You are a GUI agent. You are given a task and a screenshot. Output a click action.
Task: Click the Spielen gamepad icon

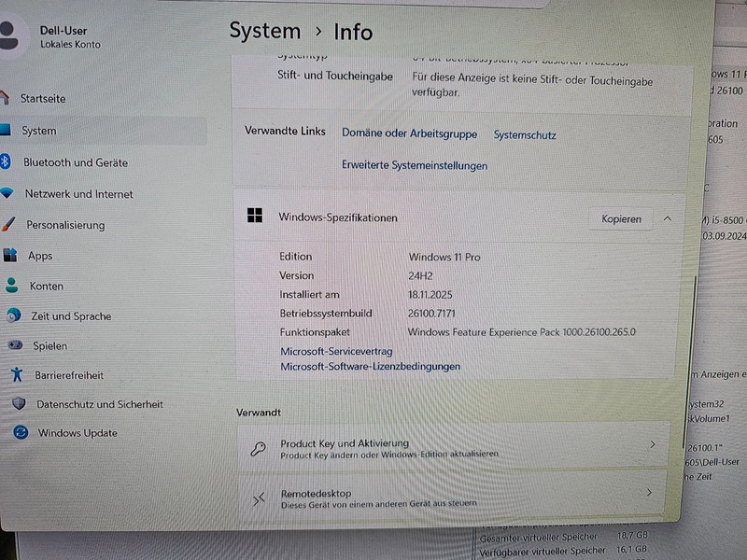(x=15, y=345)
